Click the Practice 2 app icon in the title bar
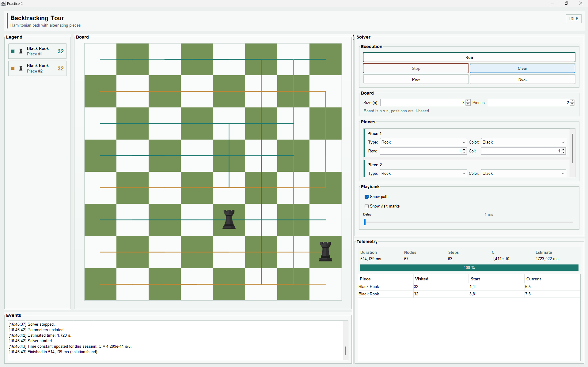Screen dimensions: 588x367 [3, 3]
